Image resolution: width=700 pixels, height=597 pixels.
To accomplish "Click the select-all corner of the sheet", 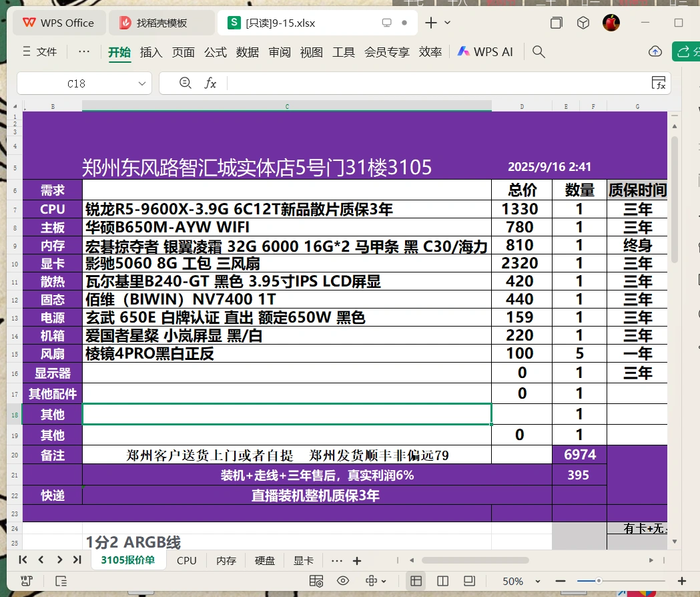I will point(15,106).
